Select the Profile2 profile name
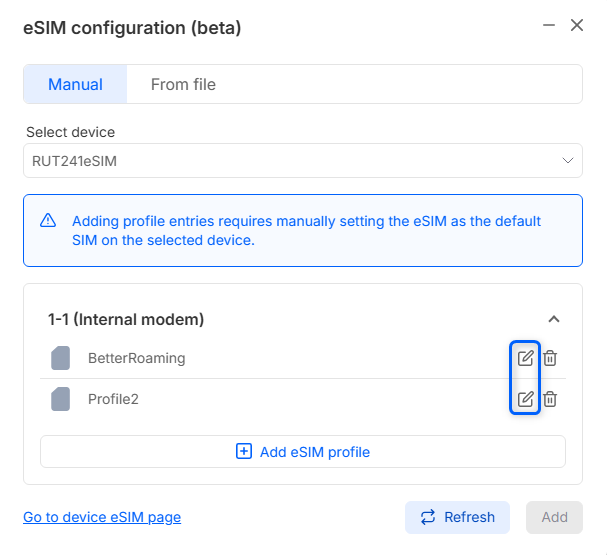Viewport: 607px width, 555px height. pos(113,399)
